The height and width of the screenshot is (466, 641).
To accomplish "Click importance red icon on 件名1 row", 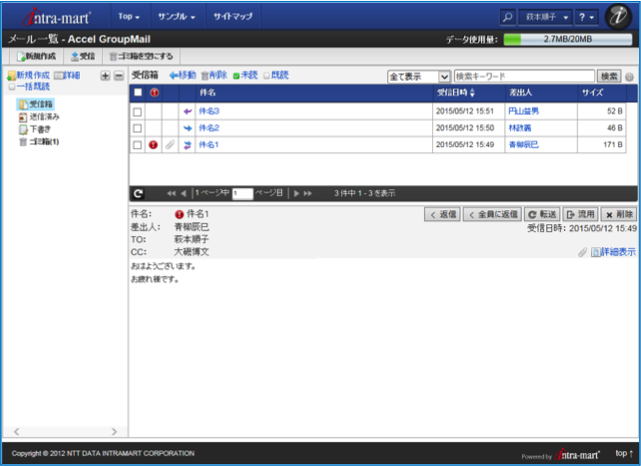I will tap(153, 145).
